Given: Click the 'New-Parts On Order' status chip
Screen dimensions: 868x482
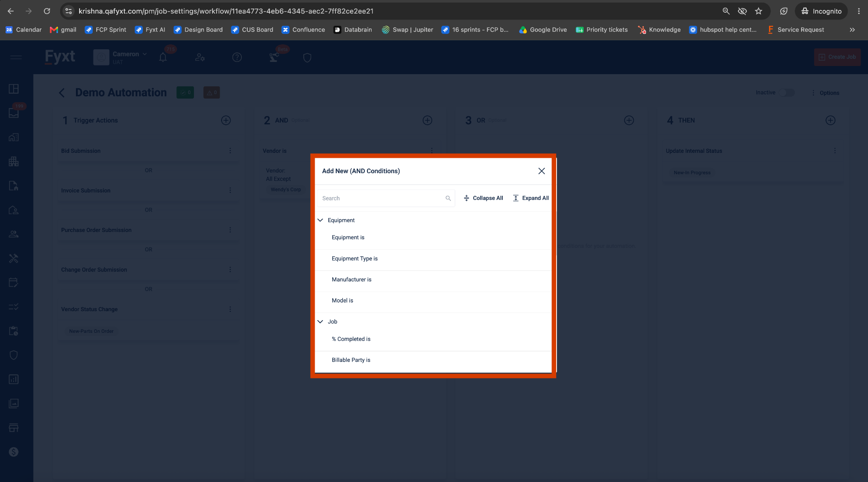Looking at the screenshot, I should 91,331.
